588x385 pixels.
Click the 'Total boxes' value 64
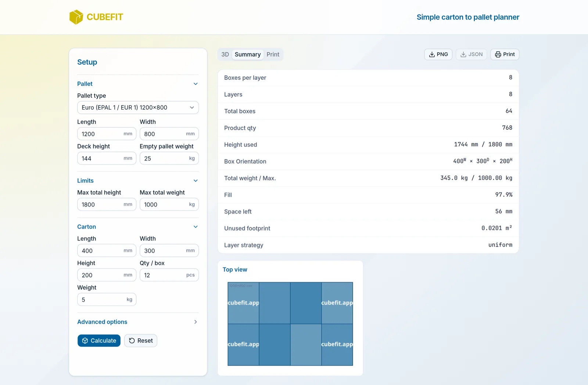coord(509,111)
